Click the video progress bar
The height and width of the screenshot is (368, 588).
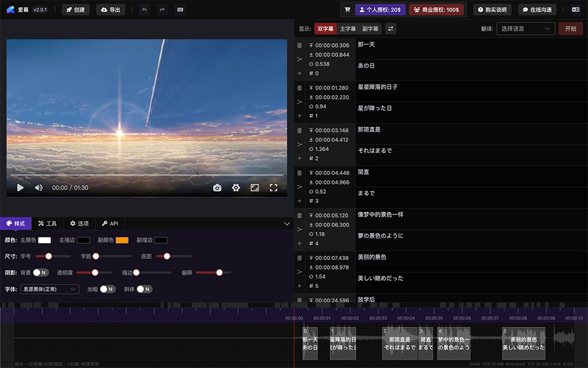(x=146, y=175)
